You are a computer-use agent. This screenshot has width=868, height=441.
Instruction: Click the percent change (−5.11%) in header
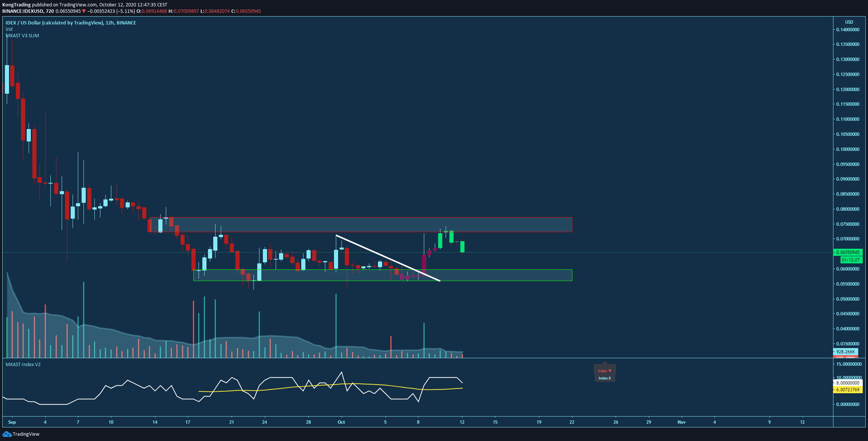pos(126,11)
